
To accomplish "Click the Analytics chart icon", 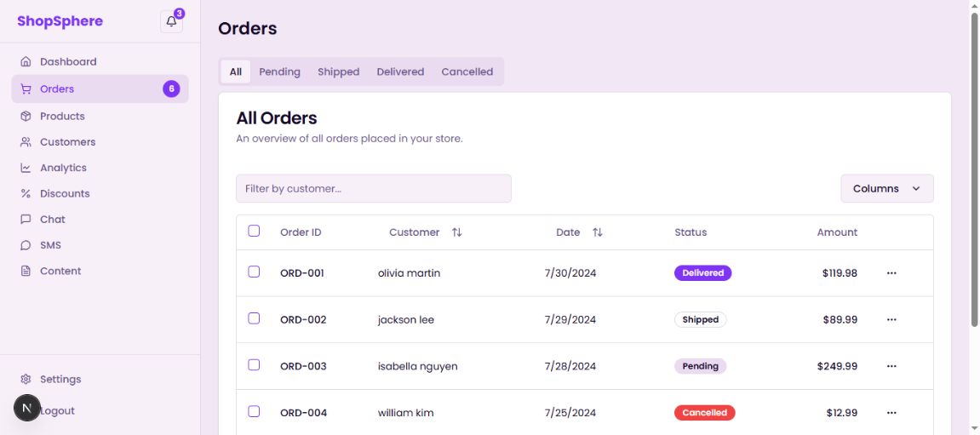I will coord(26,169).
